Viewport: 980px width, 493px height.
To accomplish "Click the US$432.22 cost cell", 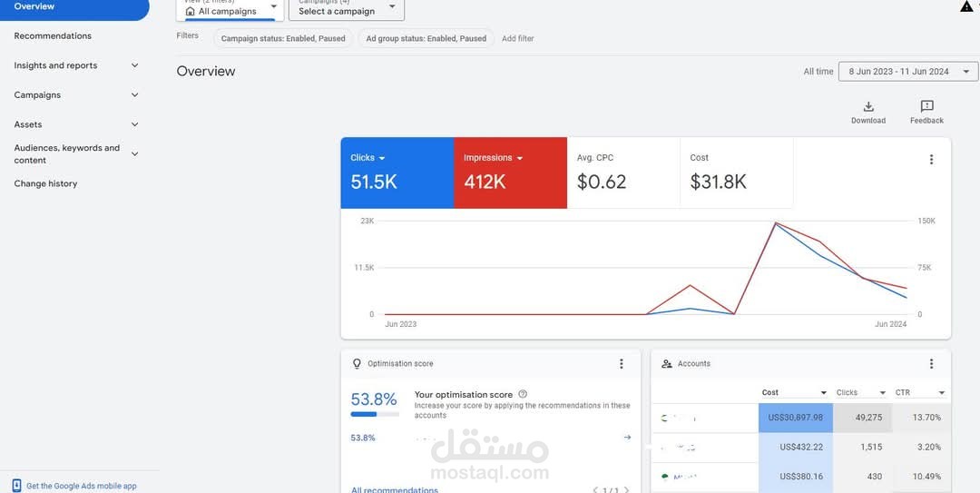I will pyautogui.click(x=796, y=447).
